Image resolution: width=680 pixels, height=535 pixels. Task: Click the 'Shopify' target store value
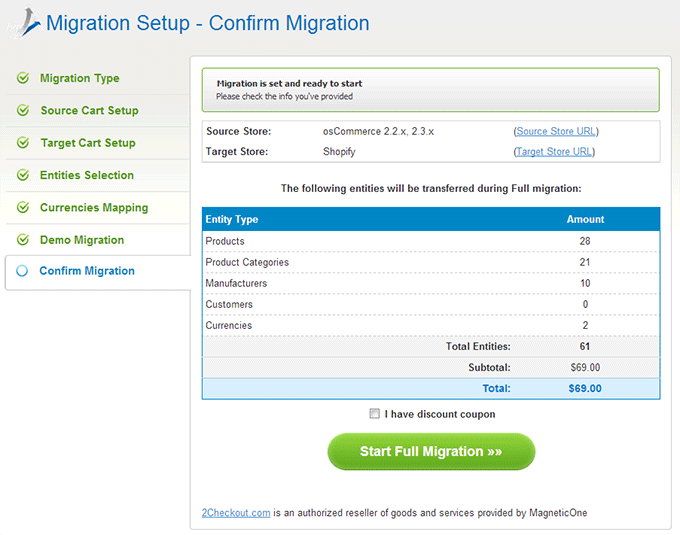coord(339,152)
